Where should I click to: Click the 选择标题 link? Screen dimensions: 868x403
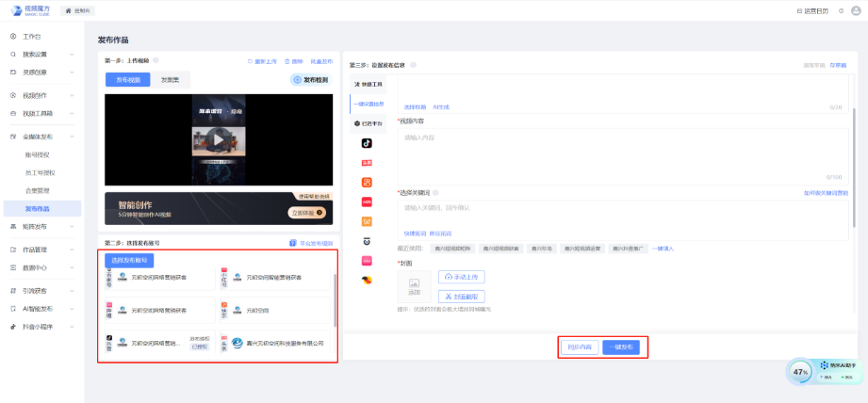click(x=416, y=106)
